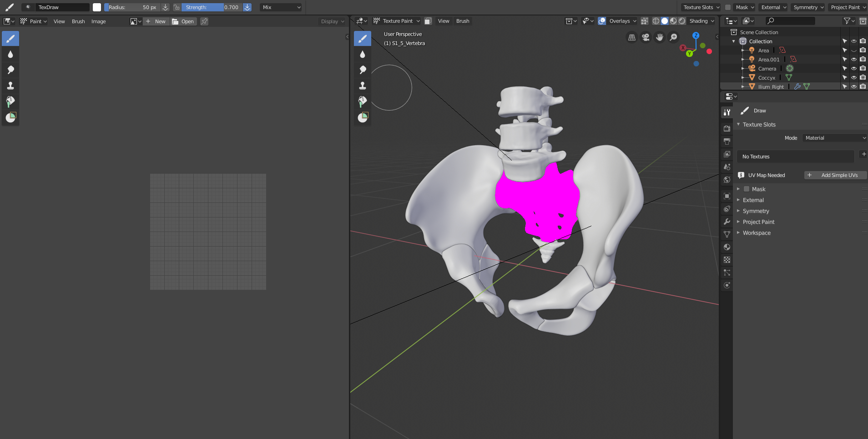Hide Area.001 with its eye icon

[x=854, y=60]
